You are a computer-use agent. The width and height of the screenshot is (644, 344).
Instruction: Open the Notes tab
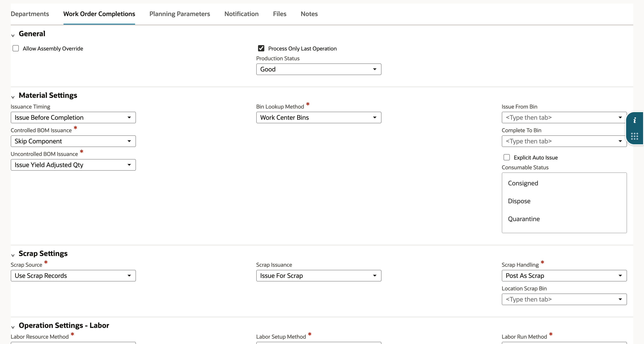pyautogui.click(x=309, y=14)
